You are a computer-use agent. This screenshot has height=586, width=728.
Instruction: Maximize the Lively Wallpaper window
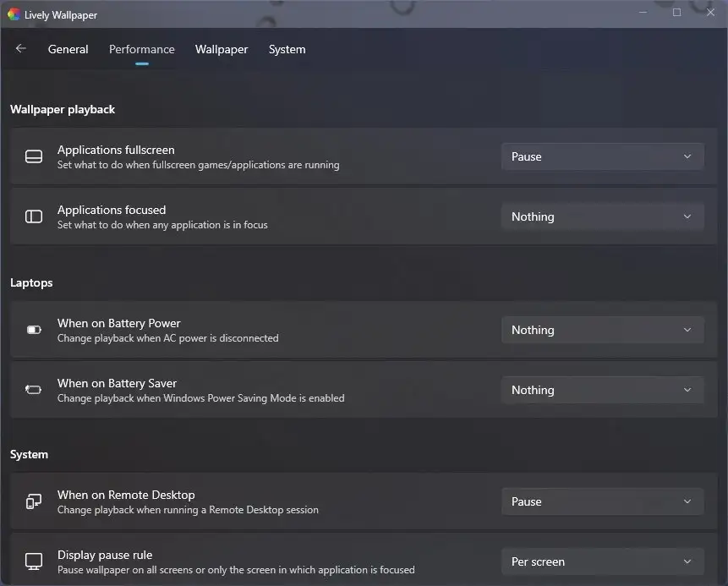(x=676, y=13)
